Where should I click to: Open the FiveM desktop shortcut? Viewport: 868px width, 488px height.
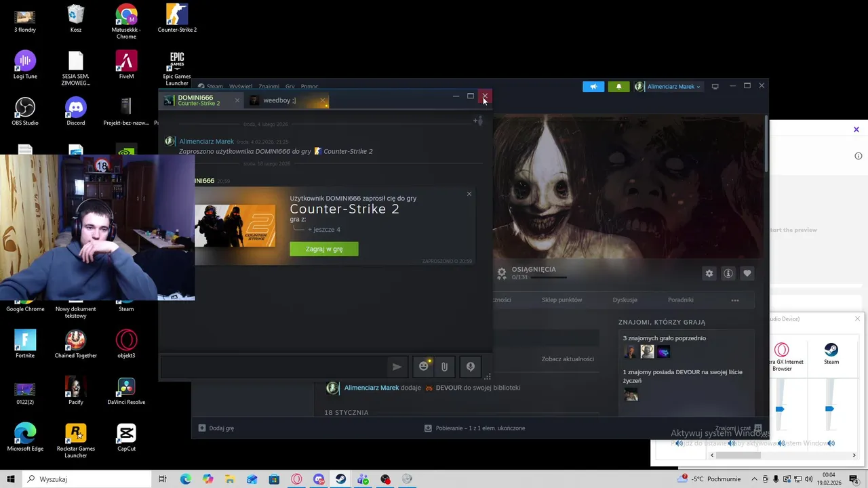tap(126, 65)
